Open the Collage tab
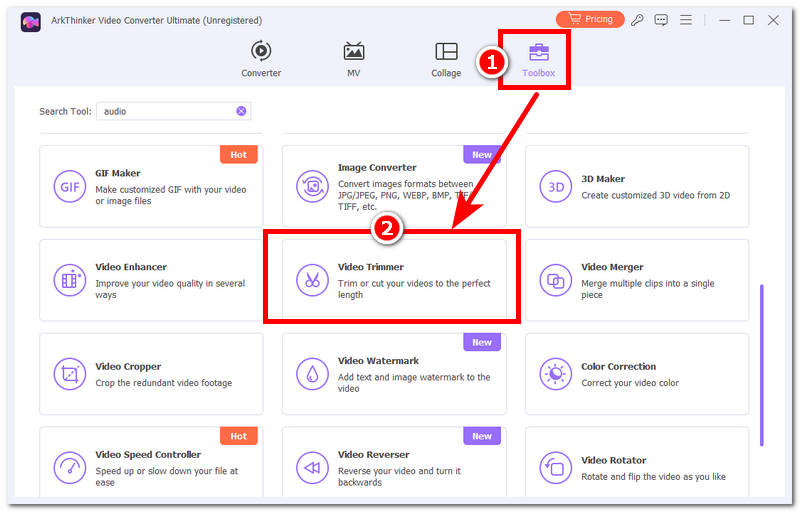This screenshot has width=800, height=512. point(446,59)
